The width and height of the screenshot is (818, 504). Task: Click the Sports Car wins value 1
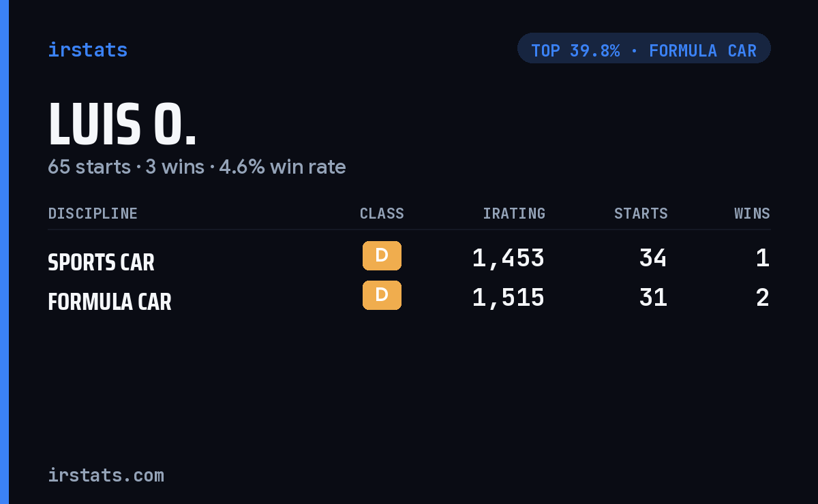(x=763, y=258)
